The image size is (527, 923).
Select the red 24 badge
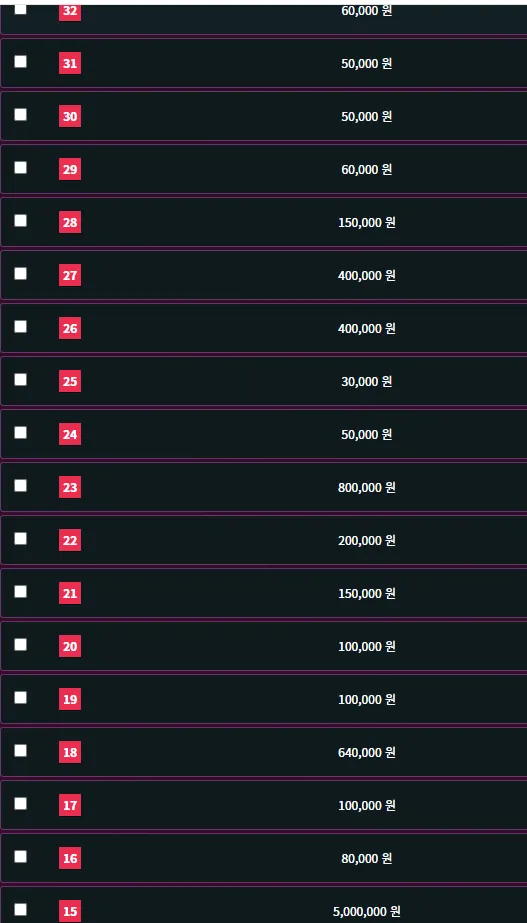[x=70, y=434]
